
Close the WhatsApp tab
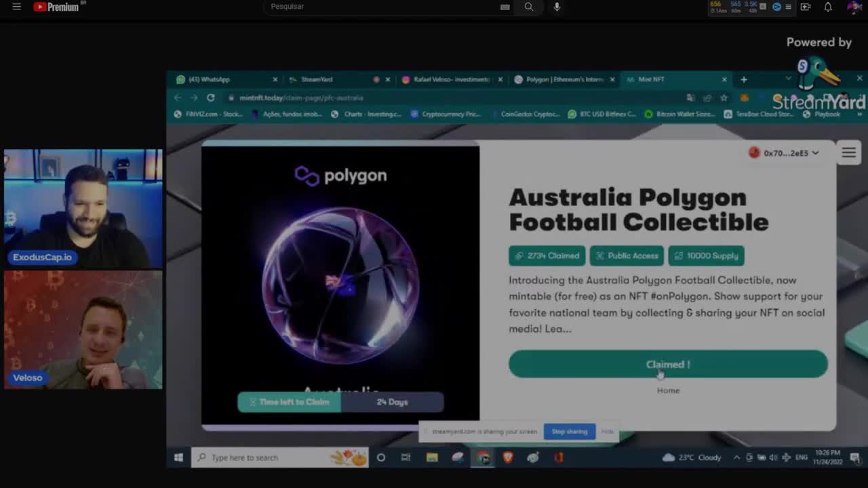(275, 79)
